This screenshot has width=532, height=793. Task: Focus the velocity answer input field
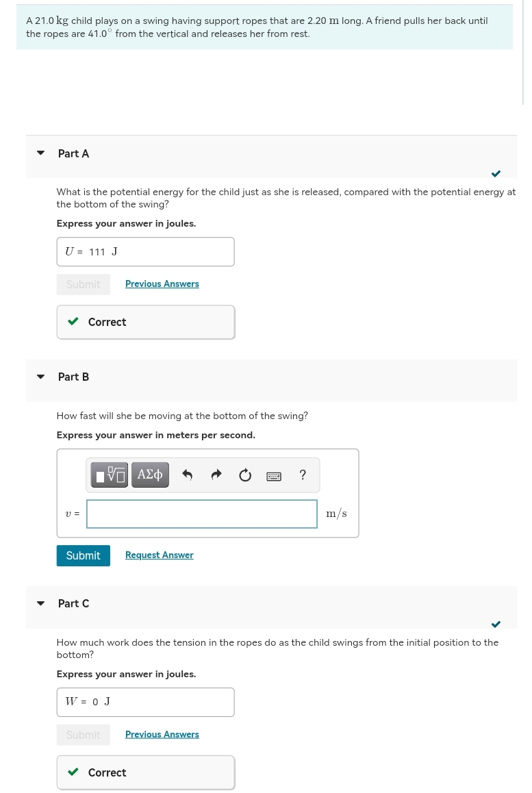[x=202, y=514]
